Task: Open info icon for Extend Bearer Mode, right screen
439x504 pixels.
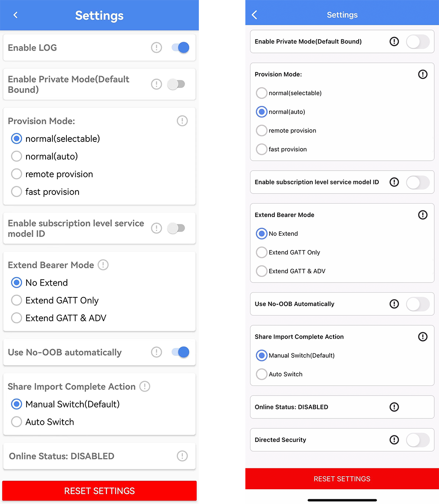Action: (x=422, y=215)
